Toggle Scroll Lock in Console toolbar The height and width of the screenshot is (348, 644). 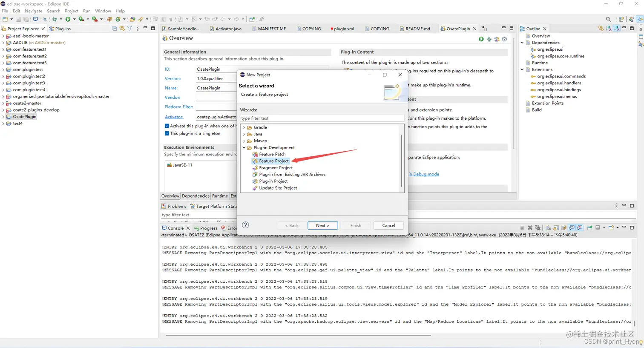point(556,228)
